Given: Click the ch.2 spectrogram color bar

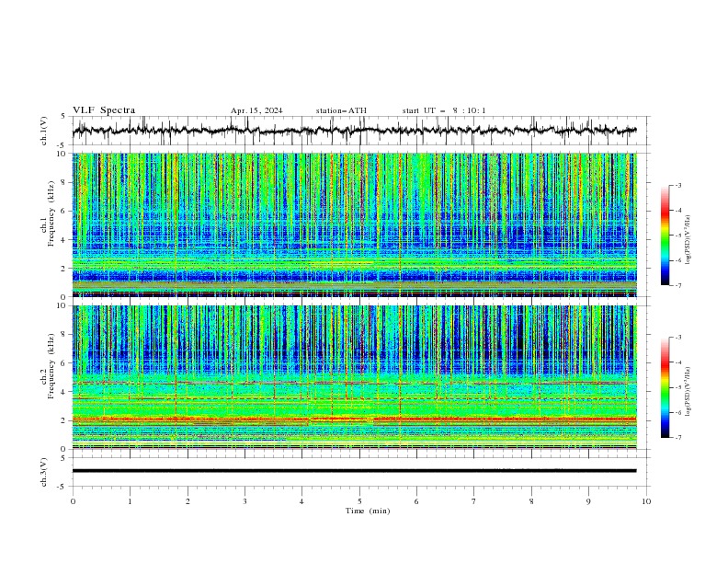Looking at the screenshot, I should (665, 387).
